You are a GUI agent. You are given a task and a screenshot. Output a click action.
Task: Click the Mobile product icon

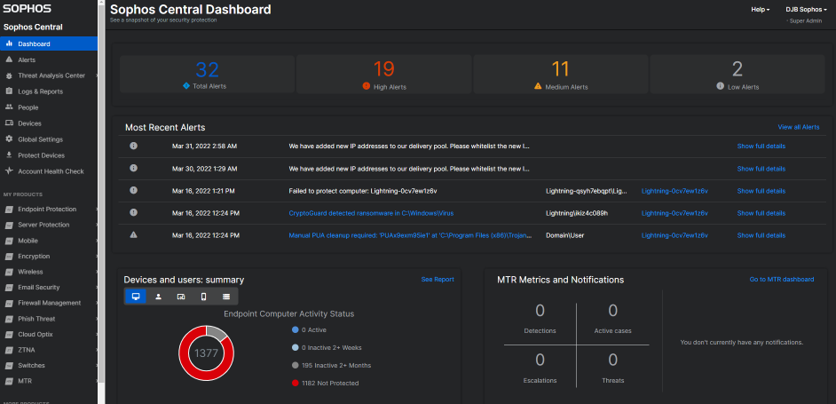pyautogui.click(x=9, y=241)
